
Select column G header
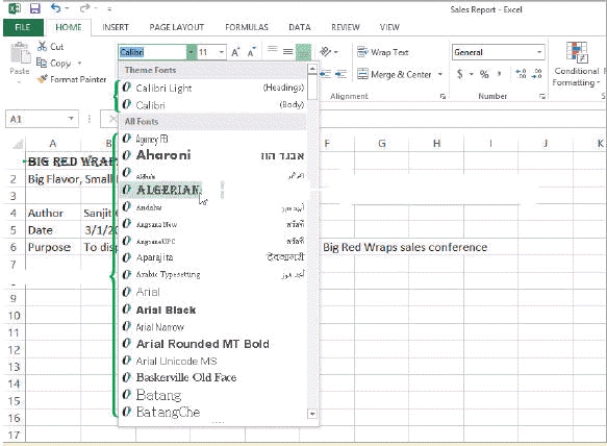(x=382, y=144)
